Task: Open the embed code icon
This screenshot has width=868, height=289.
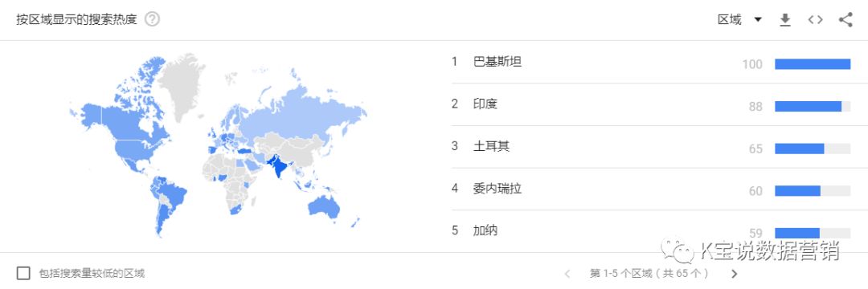Action: point(815,20)
